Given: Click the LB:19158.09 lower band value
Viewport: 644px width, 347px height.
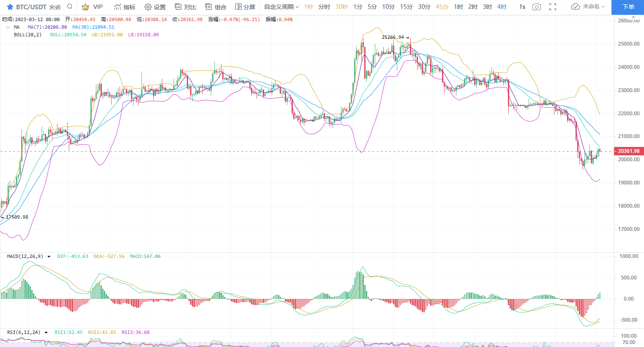Looking at the screenshot, I should [x=144, y=35].
